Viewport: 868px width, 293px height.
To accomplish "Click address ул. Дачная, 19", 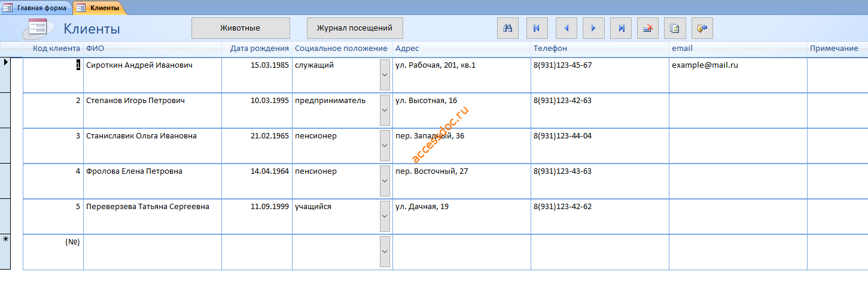I will (422, 207).
